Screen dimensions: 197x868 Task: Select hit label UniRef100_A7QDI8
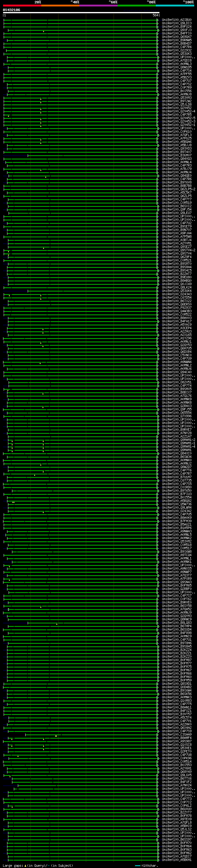point(177,60)
